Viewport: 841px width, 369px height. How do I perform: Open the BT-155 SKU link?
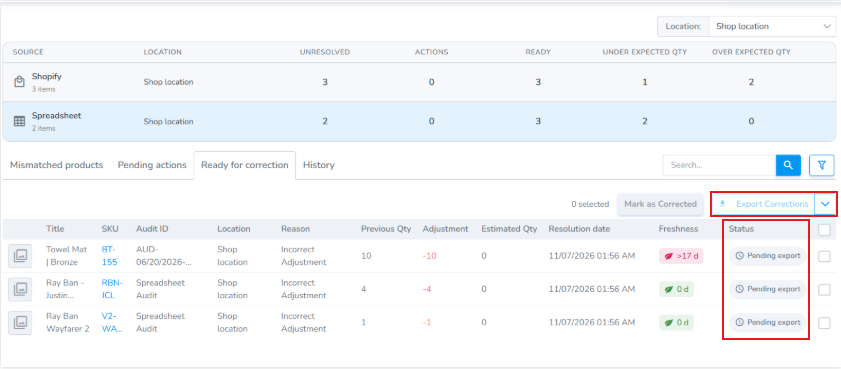109,256
